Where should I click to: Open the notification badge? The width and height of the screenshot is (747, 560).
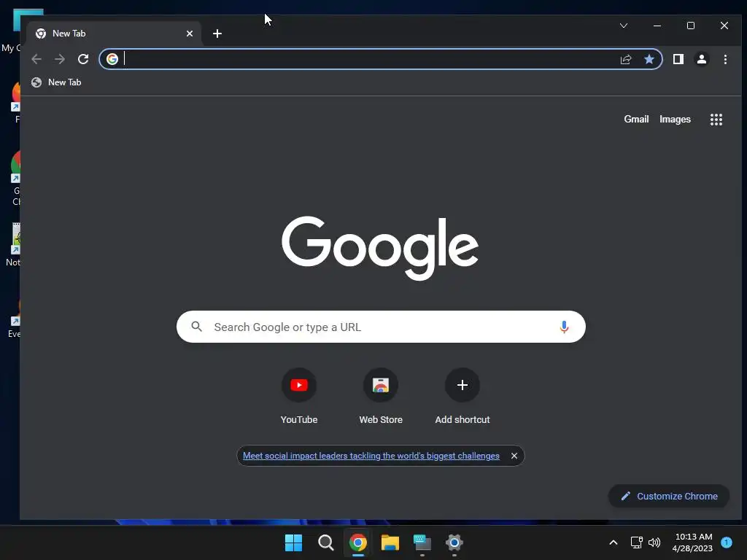point(727,542)
